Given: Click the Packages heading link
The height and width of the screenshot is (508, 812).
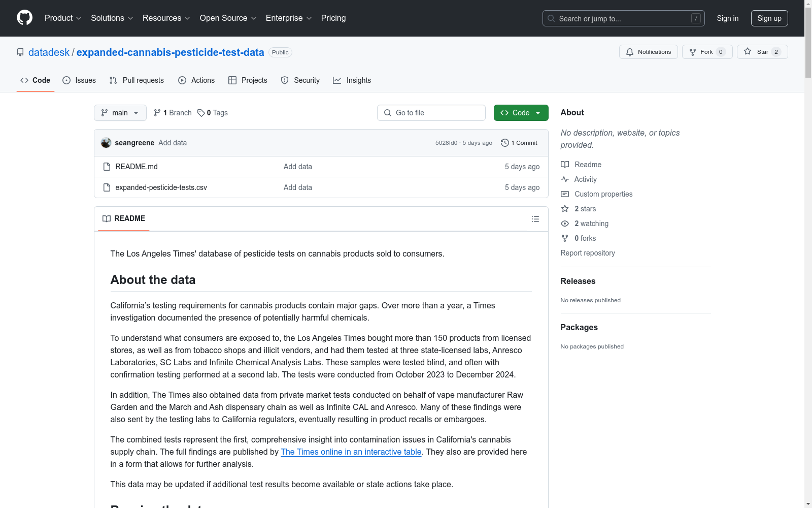Looking at the screenshot, I should (x=579, y=327).
